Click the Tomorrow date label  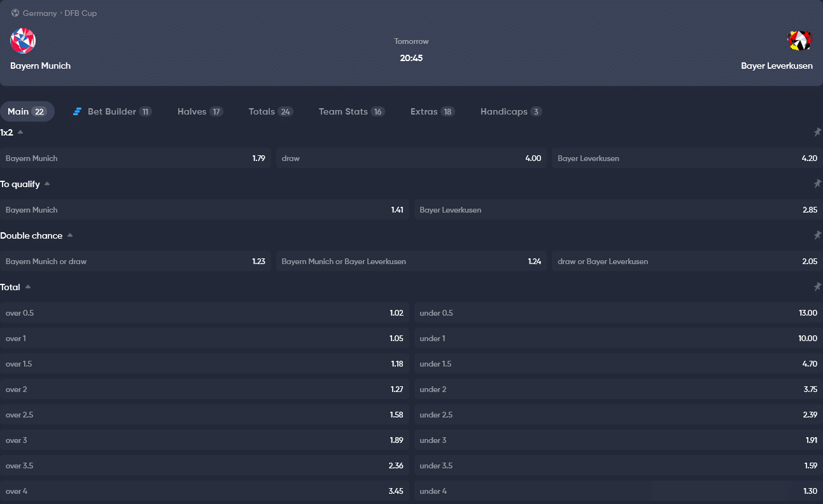411,41
